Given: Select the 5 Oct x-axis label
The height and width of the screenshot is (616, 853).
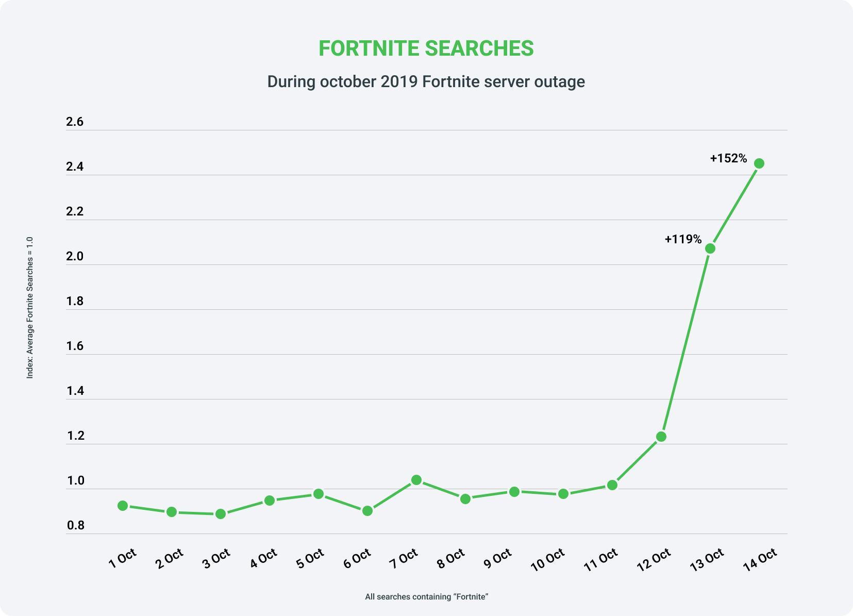Looking at the screenshot, I should [x=310, y=559].
